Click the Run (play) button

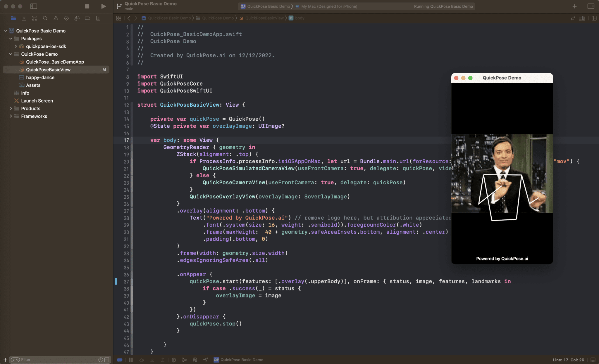pos(103,6)
